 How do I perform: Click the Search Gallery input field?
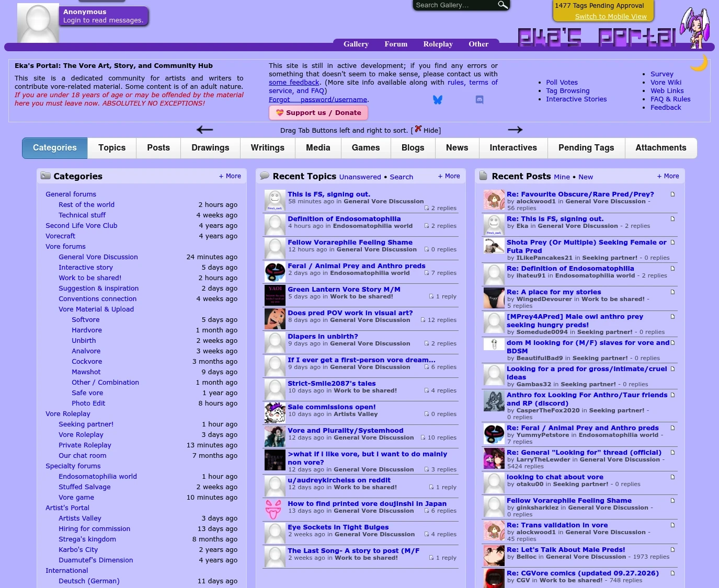[455, 5]
